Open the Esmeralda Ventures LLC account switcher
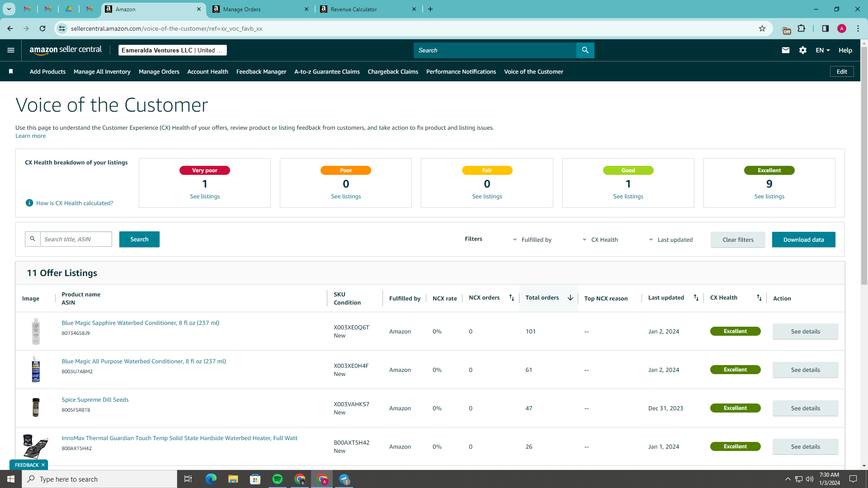Viewport: 868px width, 488px height. 172,50
